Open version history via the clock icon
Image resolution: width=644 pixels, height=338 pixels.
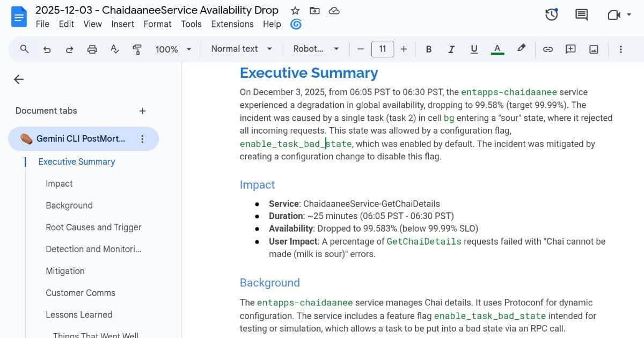point(551,14)
